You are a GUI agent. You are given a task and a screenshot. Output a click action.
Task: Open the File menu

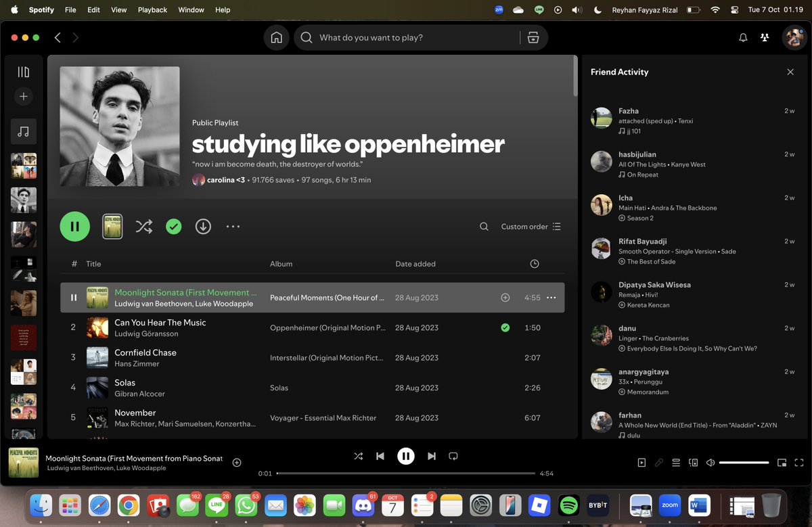[x=70, y=10]
